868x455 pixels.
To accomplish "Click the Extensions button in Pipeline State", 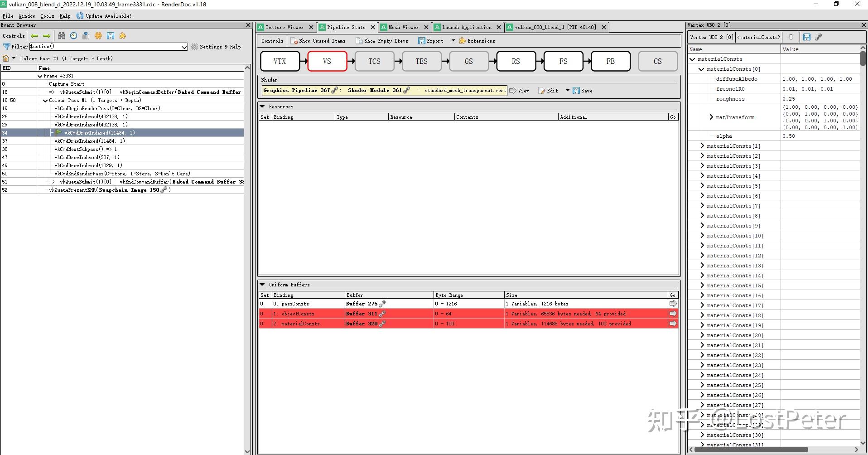I will tap(477, 41).
